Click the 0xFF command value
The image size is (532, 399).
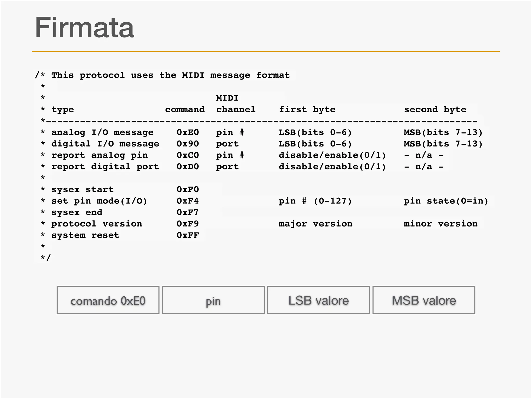coord(188,235)
